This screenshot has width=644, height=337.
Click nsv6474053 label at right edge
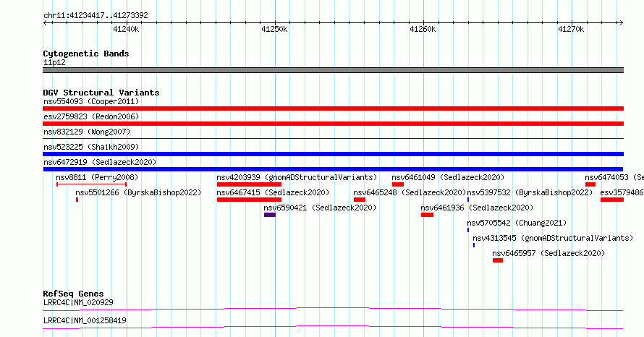pos(614,177)
